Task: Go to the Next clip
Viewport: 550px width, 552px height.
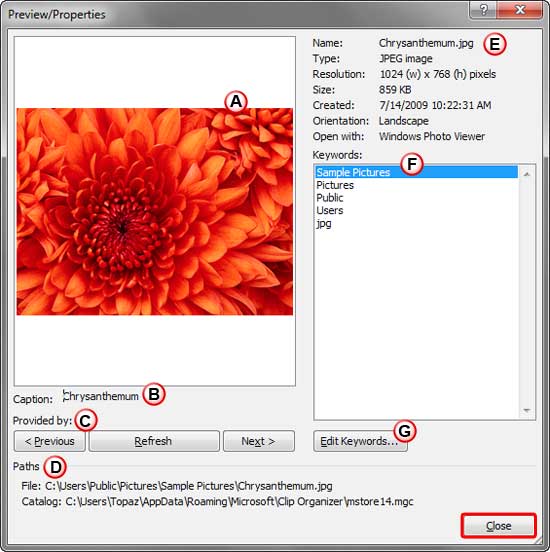Action: [259, 441]
